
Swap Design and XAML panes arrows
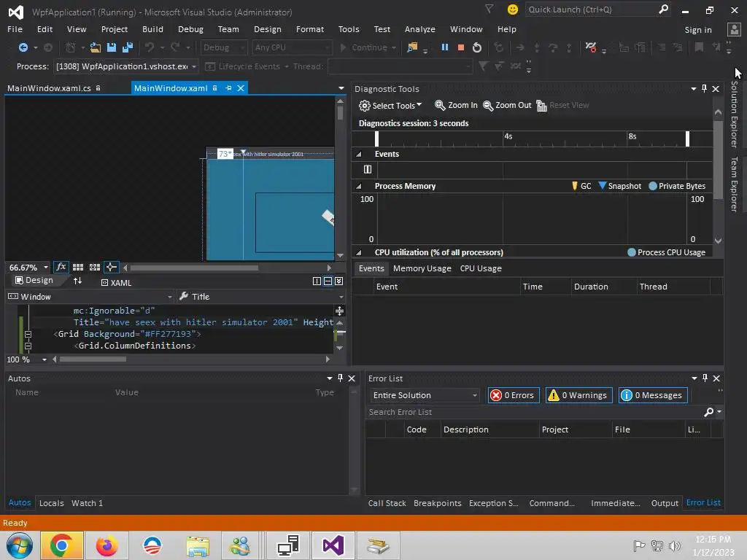pos(77,281)
